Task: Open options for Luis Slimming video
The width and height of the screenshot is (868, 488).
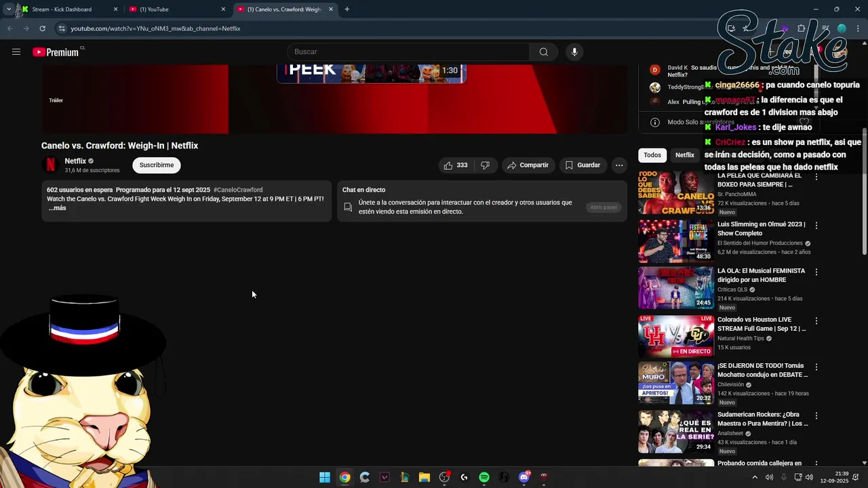Action: point(816,225)
